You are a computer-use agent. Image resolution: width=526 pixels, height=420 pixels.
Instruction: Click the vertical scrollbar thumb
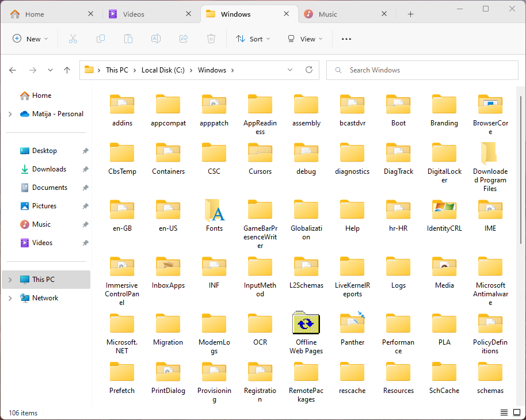coord(520,170)
